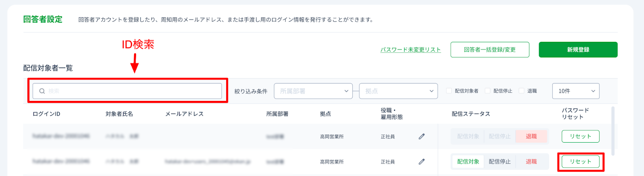644x176 pixels.
Task: Select 退職 status in the first row
Action: 531,137
